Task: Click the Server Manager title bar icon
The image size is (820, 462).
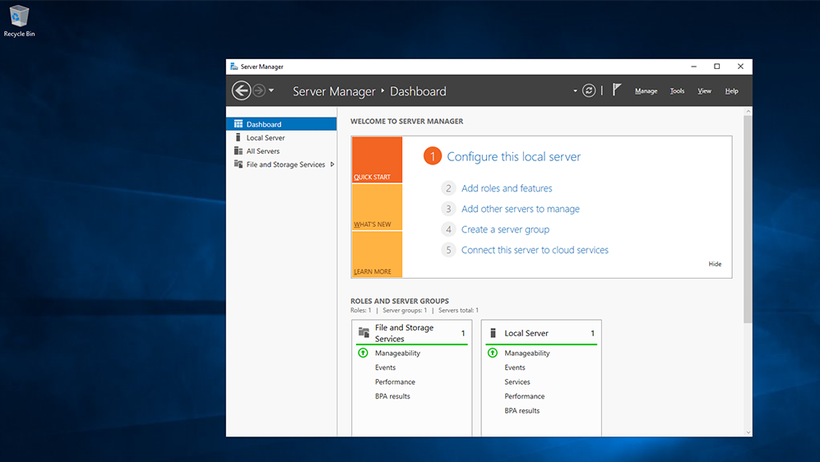Action: (234, 66)
